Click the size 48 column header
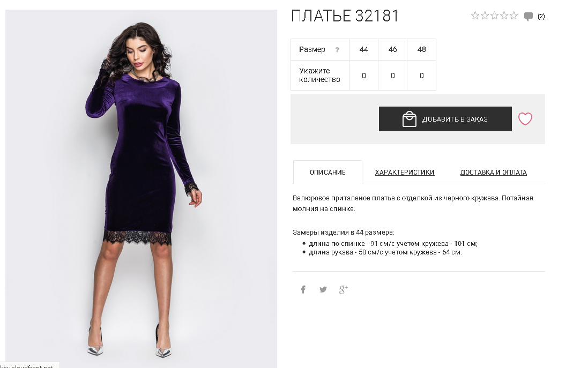 click(x=421, y=49)
